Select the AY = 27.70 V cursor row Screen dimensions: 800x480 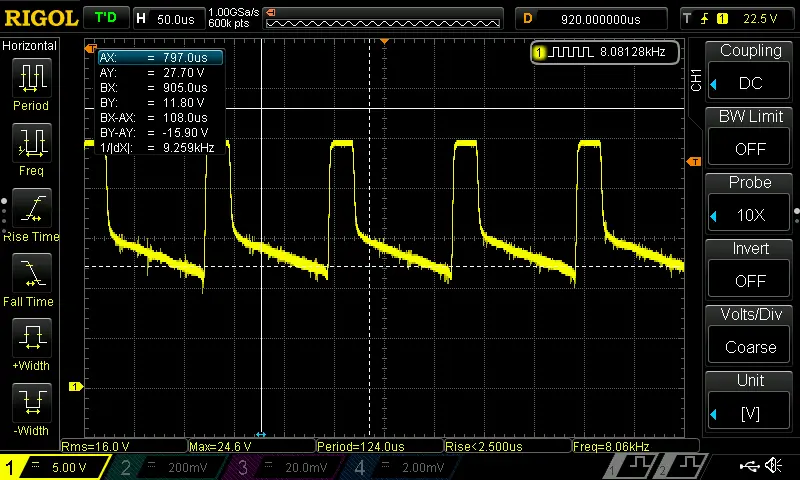pyautogui.click(x=160, y=73)
